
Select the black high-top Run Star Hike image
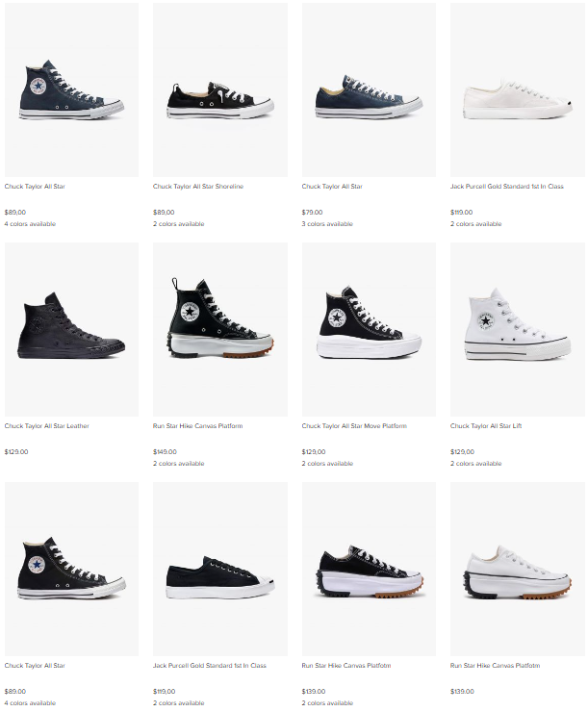[x=220, y=329]
